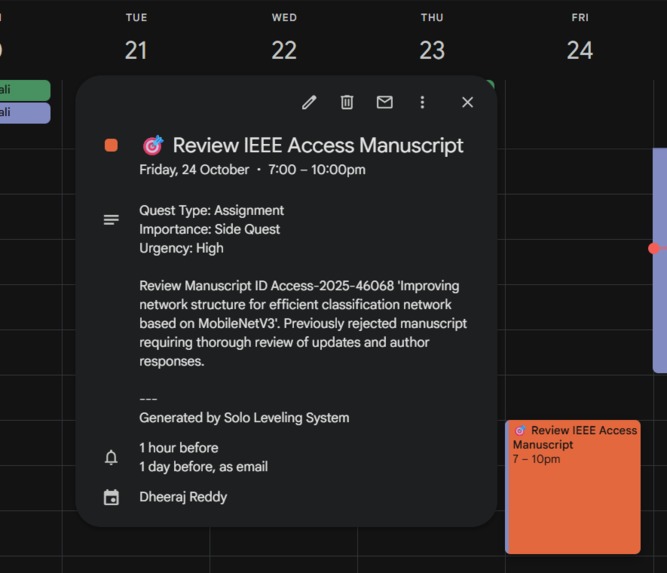This screenshot has height=573, width=667.
Task: Click 'Quest Type: Assignment' line
Action: pyautogui.click(x=211, y=211)
